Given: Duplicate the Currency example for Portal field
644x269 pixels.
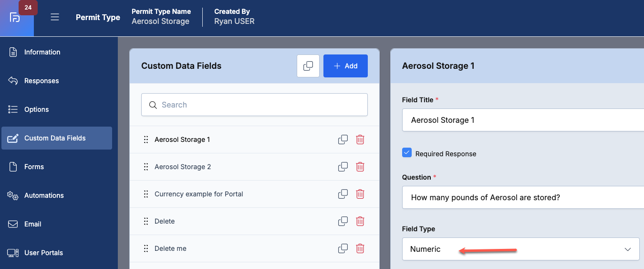Looking at the screenshot, I should click(x=343, y=194).
